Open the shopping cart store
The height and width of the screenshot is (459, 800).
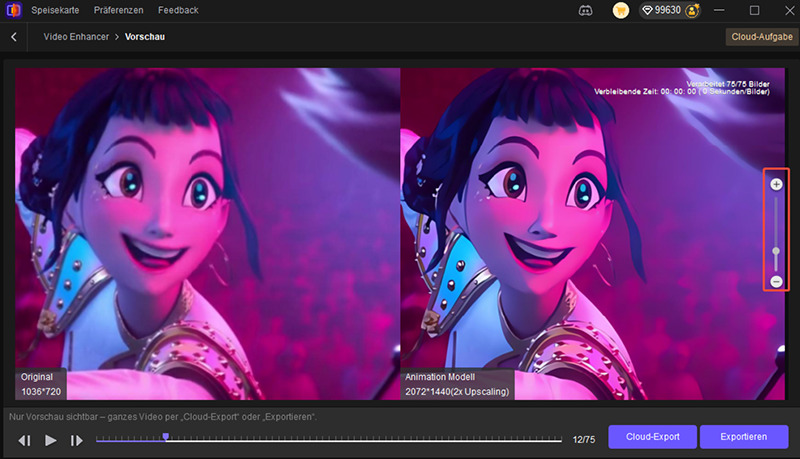tap(620, 11)
